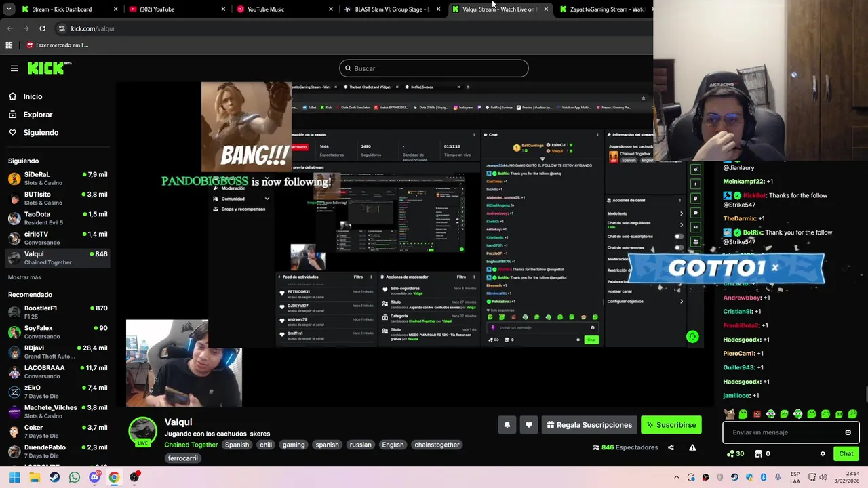Open the share stream icon
Viewport: 868px width, 488px height.
[x=671, y=447]
